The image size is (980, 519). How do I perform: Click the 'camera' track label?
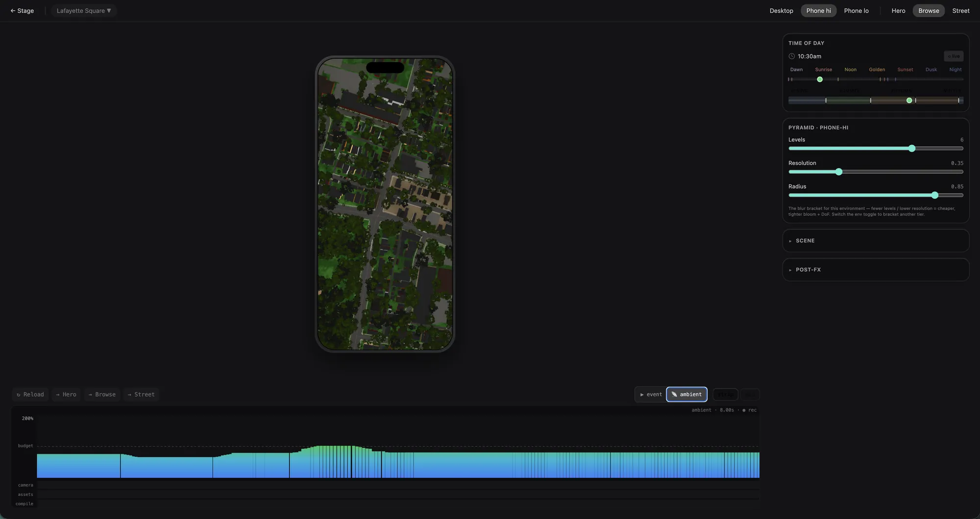(x=25, y=485)
